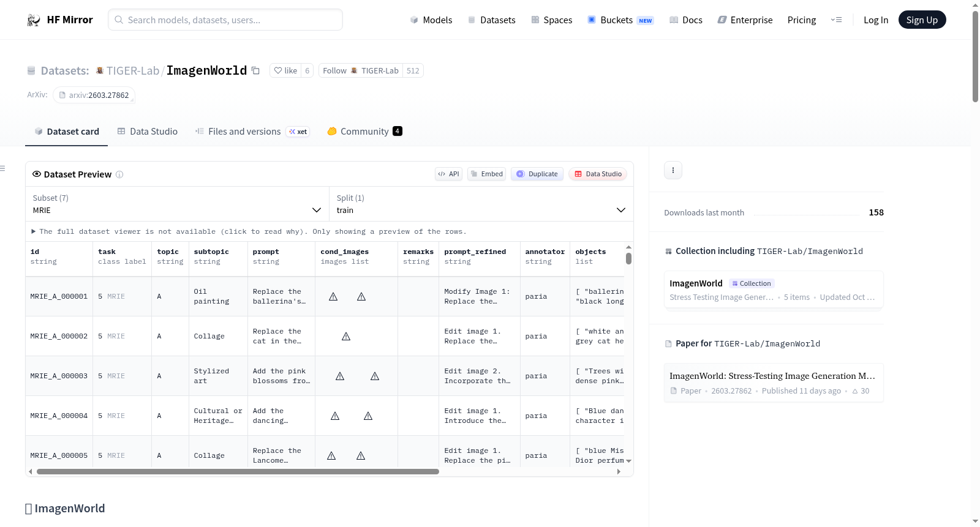Click the Embed button
Image resolution: width=980 pixels, height=527 pixels.
[486, 174]
